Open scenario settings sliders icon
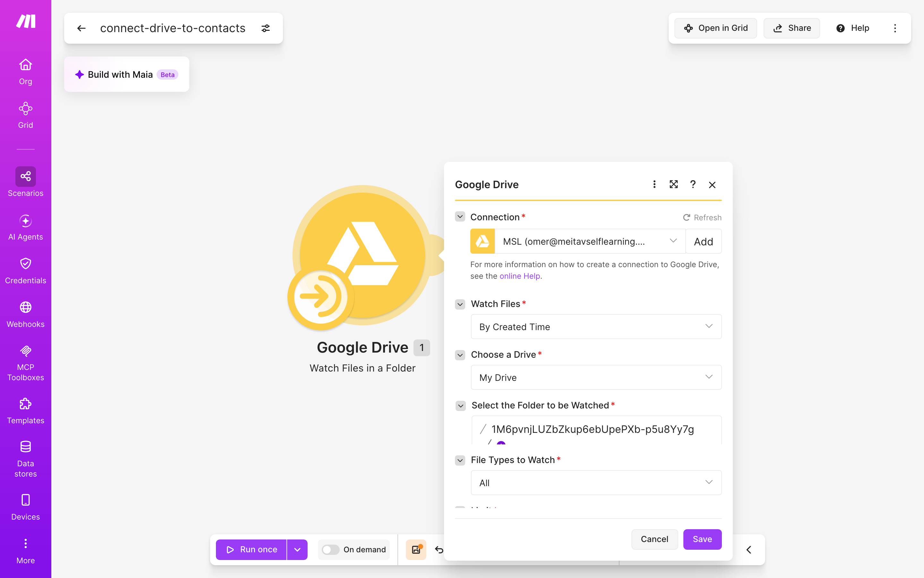Screen dimensions: 924x578 pyautogui.click(x=266, y=28)
